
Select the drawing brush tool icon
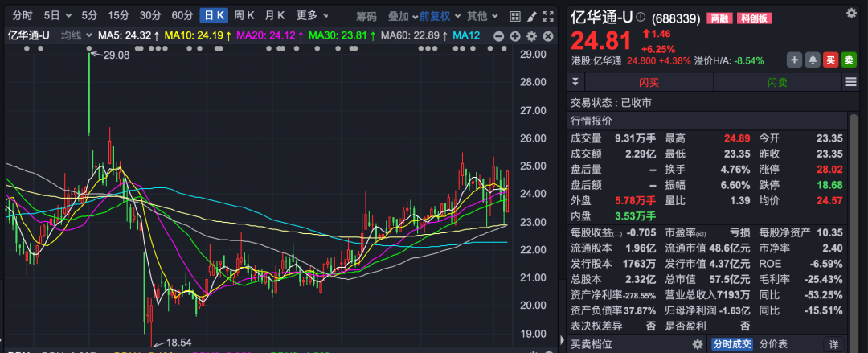coord(530,16)
